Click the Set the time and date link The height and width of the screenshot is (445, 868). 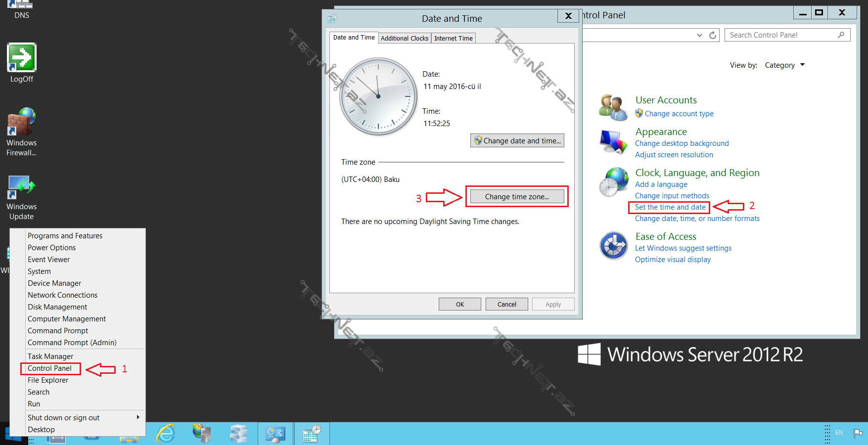pos(670,207)
